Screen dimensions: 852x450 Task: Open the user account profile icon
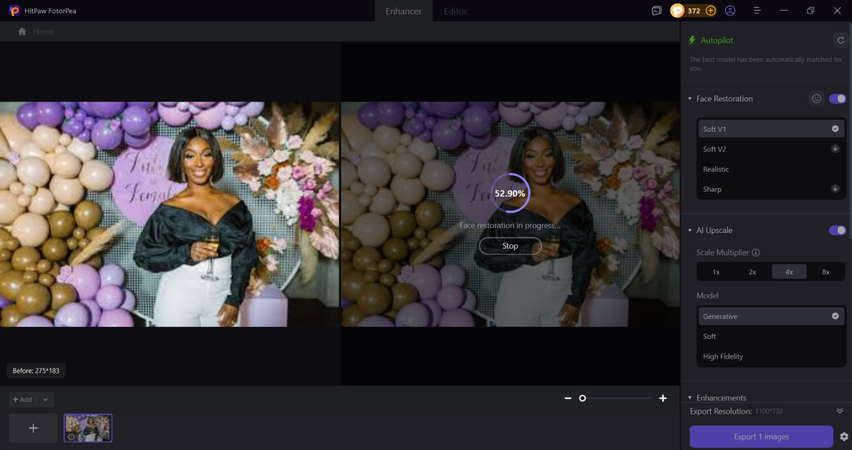pyautogui.click(x=730, y=11)
